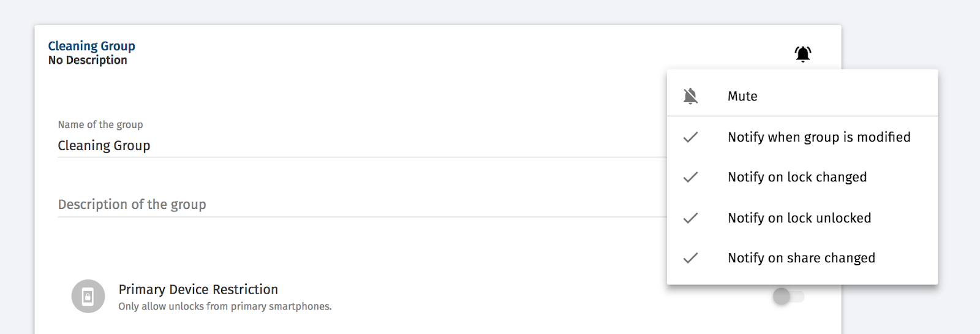Open the notification bell menu

point(802,54)
